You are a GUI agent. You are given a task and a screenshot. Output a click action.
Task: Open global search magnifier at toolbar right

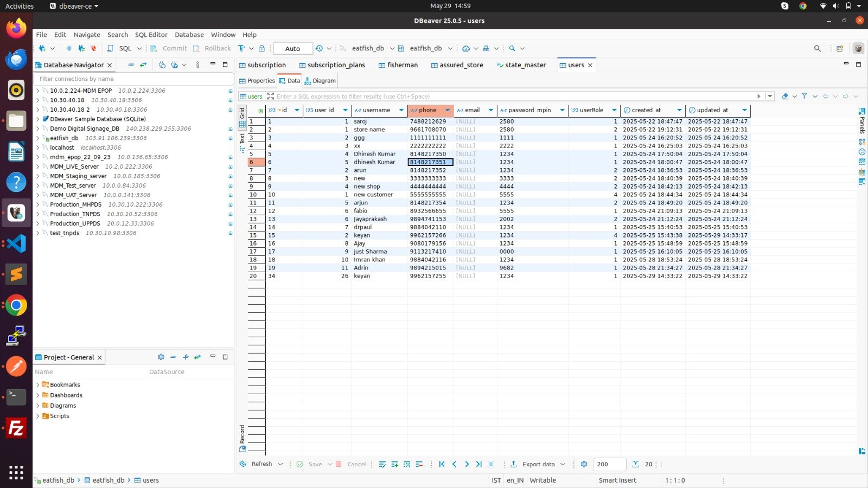pos(817,48)
